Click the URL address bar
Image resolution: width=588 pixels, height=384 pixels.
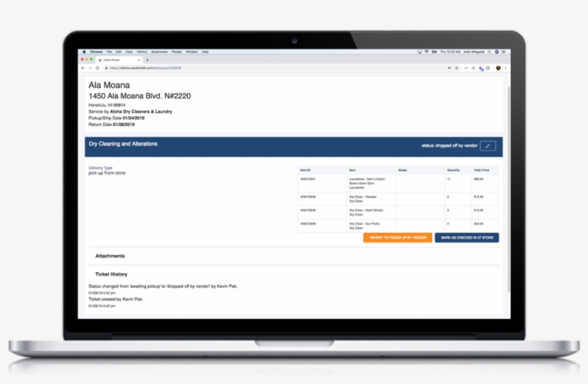click(x=272, y=67)
